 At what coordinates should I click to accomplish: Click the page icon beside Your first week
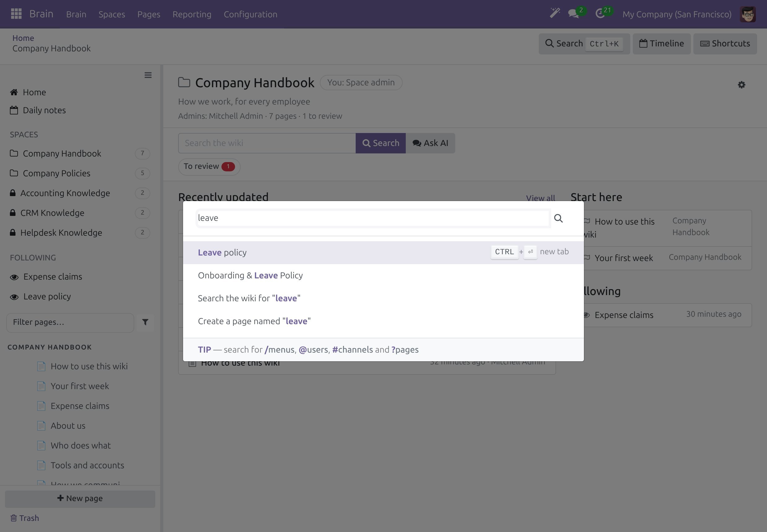coord(41,386)
